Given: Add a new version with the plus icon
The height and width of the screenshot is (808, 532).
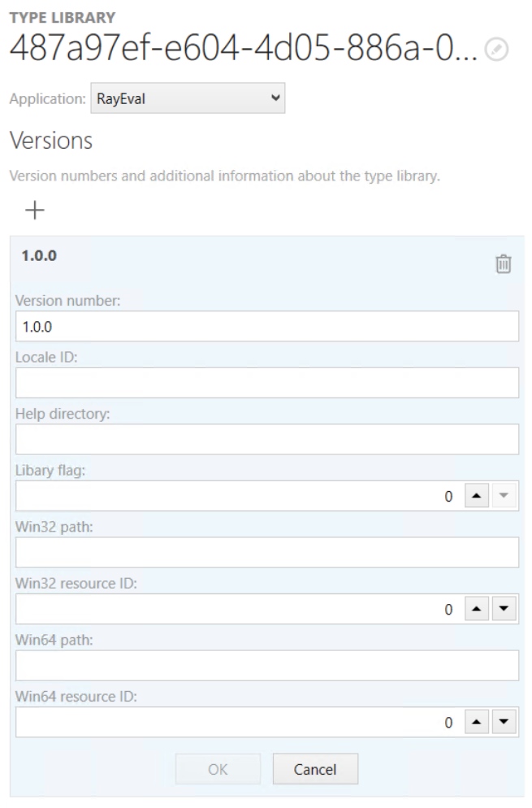Looking at the screenshot, I should (x=34, y=210).
